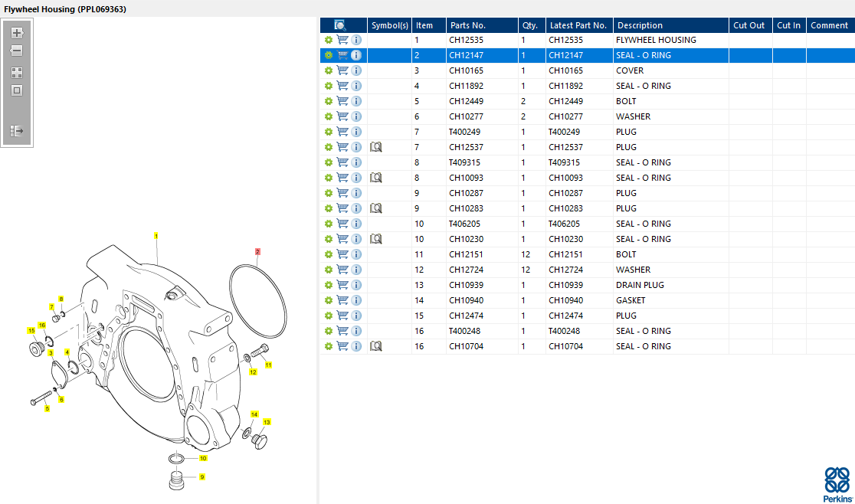The height and width of the screenshot is (504, 855).
Task: Click callout 1 on the housing diagram
Action: point(156,236)
